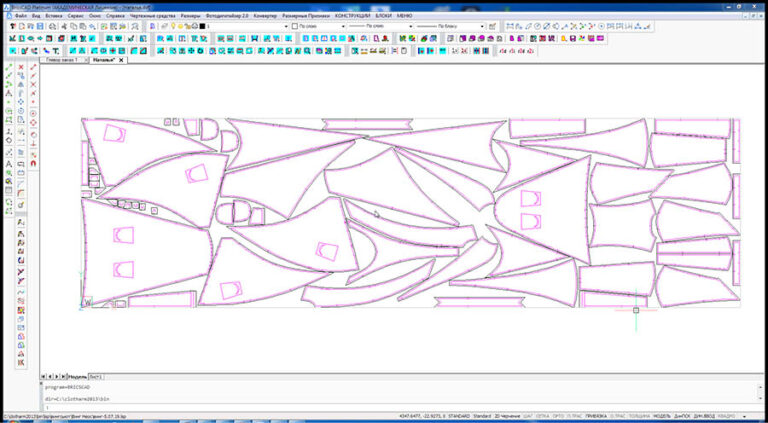
Task: Click the coordinates readout in status bar
Action: [x=422, y=416]
